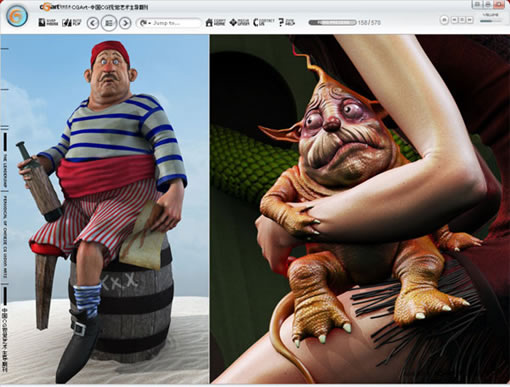Image resolution: width=510 pixels, height=387 pixels.
Task: Open the question mark help button
Action: pyautogui.click(x=286, y=22)
